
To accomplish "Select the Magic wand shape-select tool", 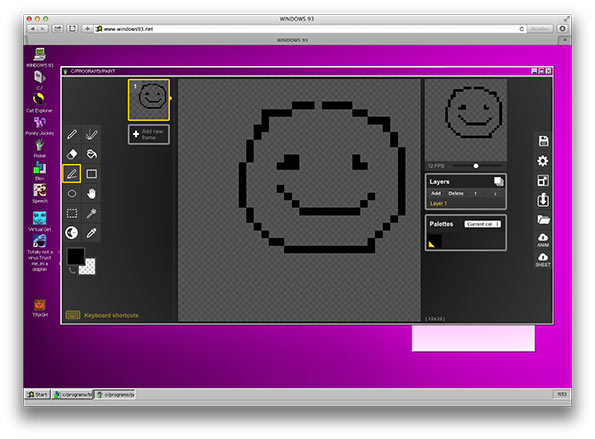I will click(x=91, y=213).
